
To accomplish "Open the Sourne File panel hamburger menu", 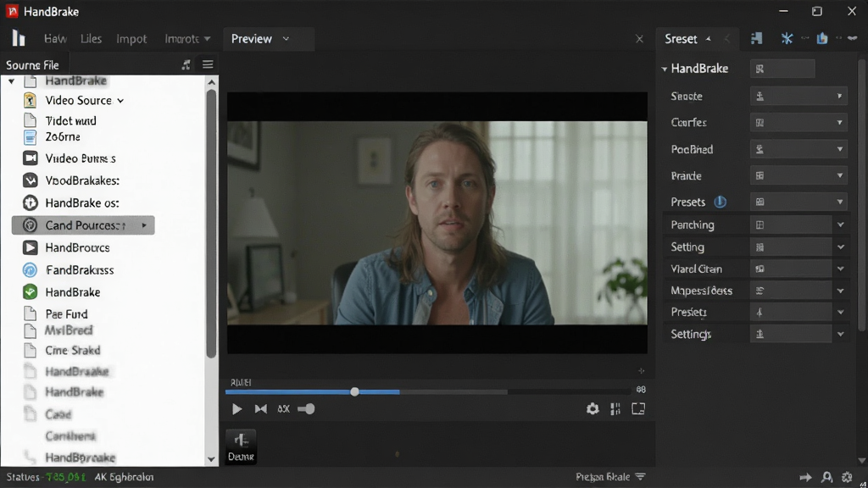I will pyautogui.click(x=208, y=64).
